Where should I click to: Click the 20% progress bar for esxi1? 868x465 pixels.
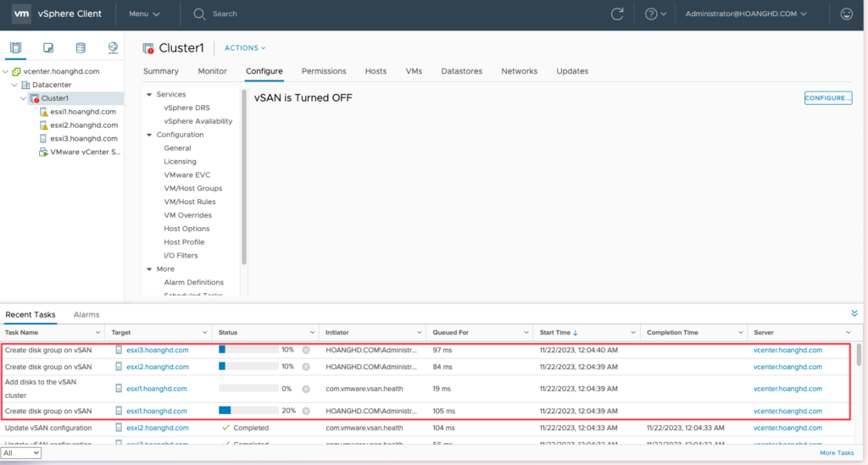pos(248,411)
